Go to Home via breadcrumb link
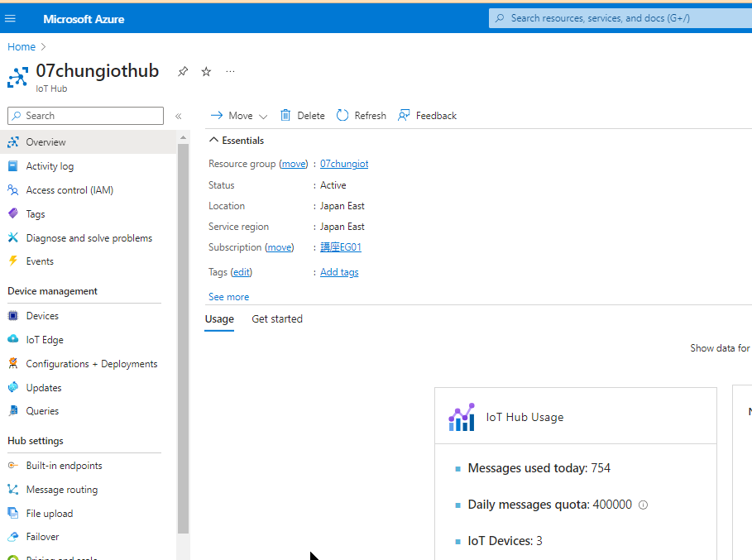 point(22,47)
